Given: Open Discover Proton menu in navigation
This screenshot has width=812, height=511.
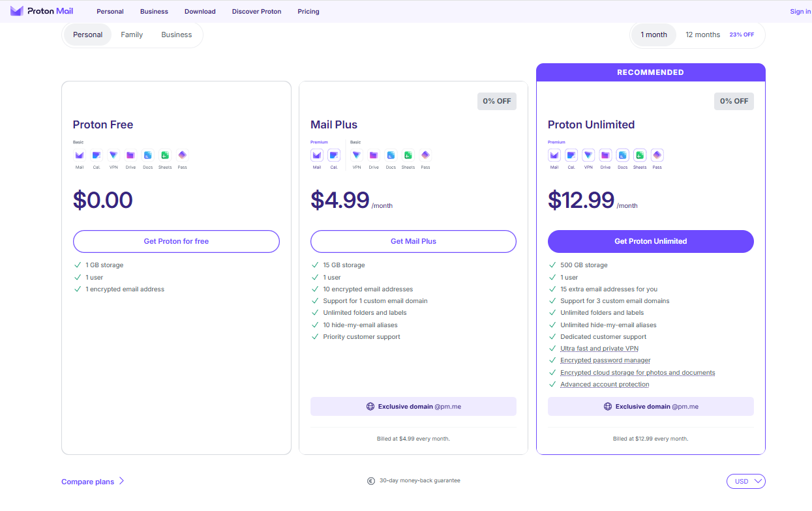Looking at the screenshot, I should (257, 11).
